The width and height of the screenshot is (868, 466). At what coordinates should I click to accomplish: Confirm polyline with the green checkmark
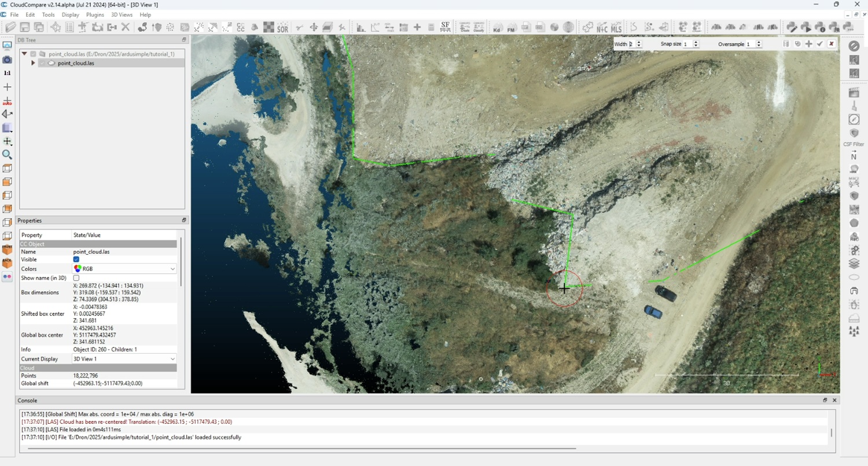819,44
